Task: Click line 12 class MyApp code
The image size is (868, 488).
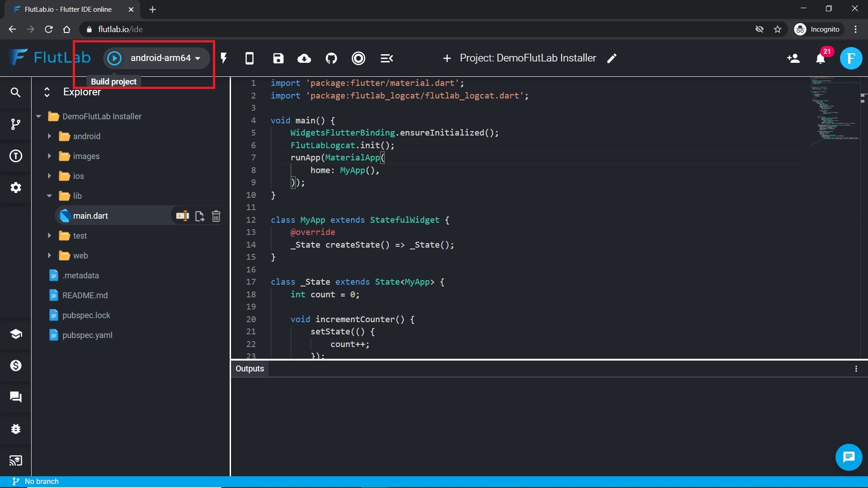Action: (360, 220)
